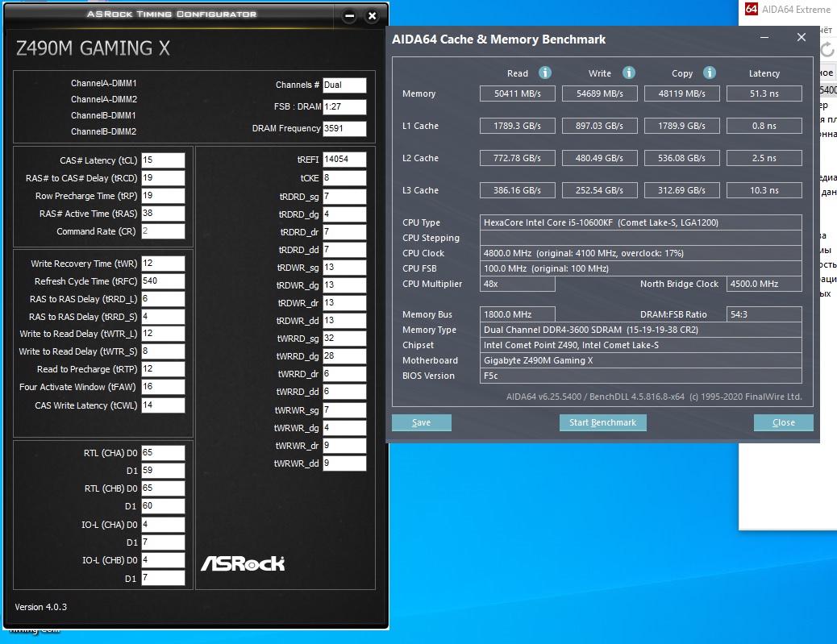Image resolution: width=837 pixels, height=644 pixels.
Task: Click the Write info icon in AIDA64 benchmark
Action: click(629, 73)
